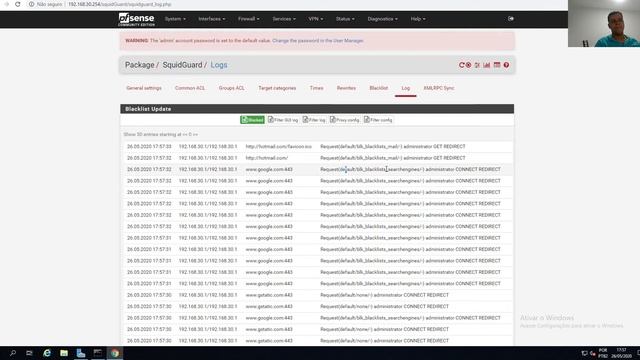Switch to the Blacklist tab
This screenshot has width=640, height=360.
coord(379,88)
